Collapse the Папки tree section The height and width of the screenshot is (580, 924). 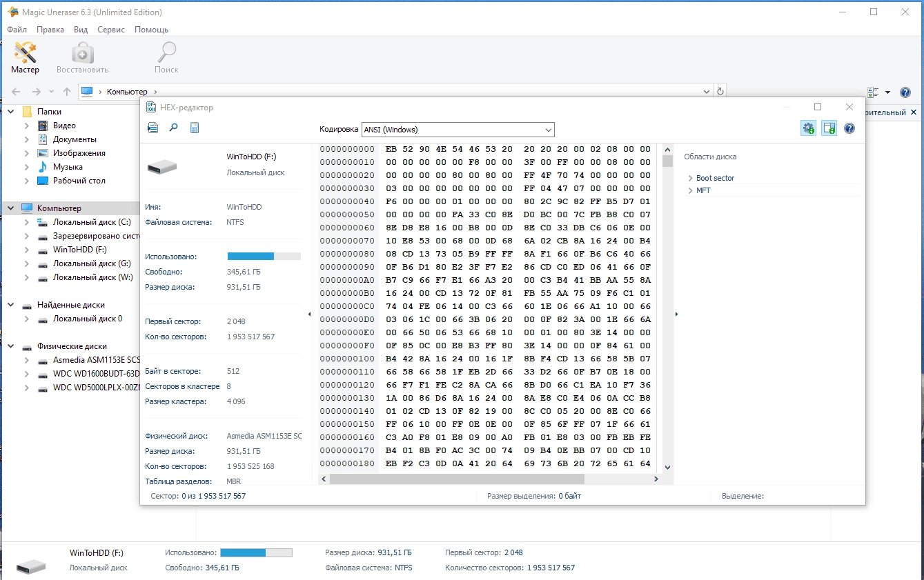tap(10, 112)
